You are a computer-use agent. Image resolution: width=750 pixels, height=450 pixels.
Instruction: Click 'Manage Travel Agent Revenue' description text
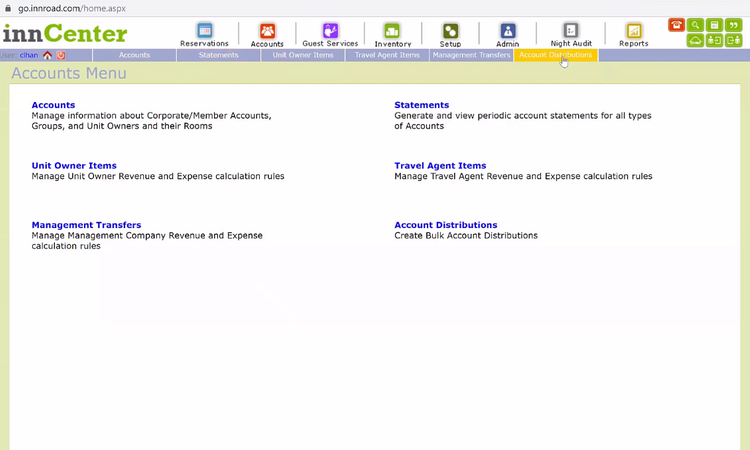[x=523, y=176]
